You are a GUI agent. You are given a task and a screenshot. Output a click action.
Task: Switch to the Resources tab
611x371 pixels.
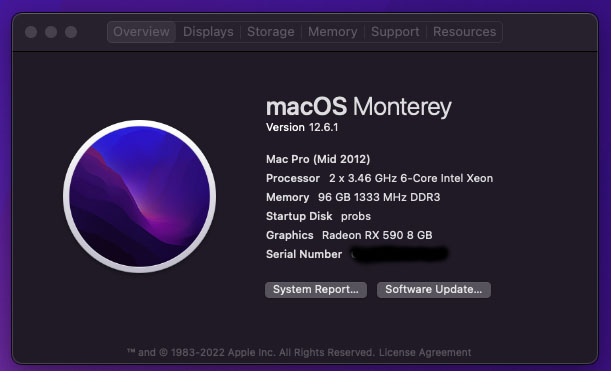464,32
